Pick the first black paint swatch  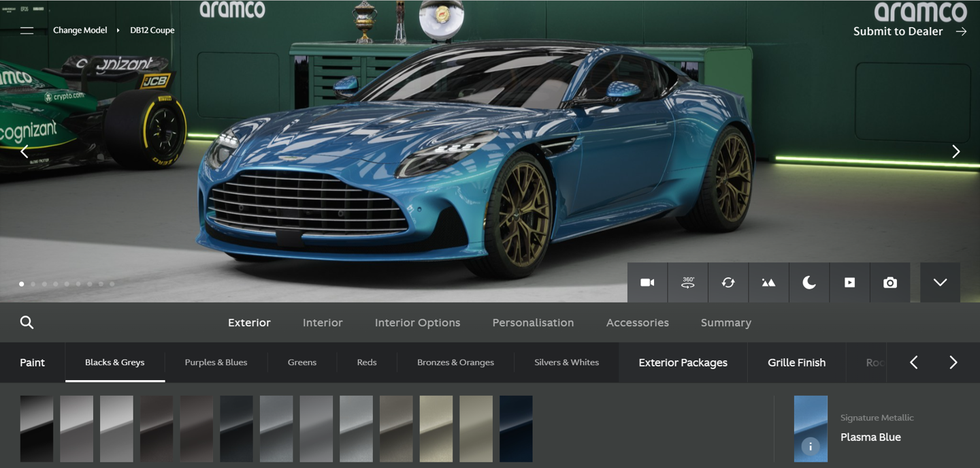[37, 429]
